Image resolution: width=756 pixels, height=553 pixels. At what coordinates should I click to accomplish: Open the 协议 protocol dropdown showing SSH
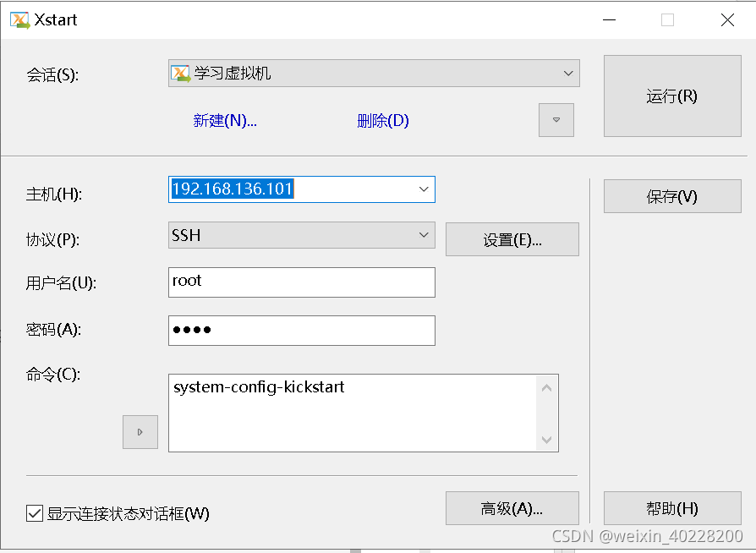tap(301, 235)
